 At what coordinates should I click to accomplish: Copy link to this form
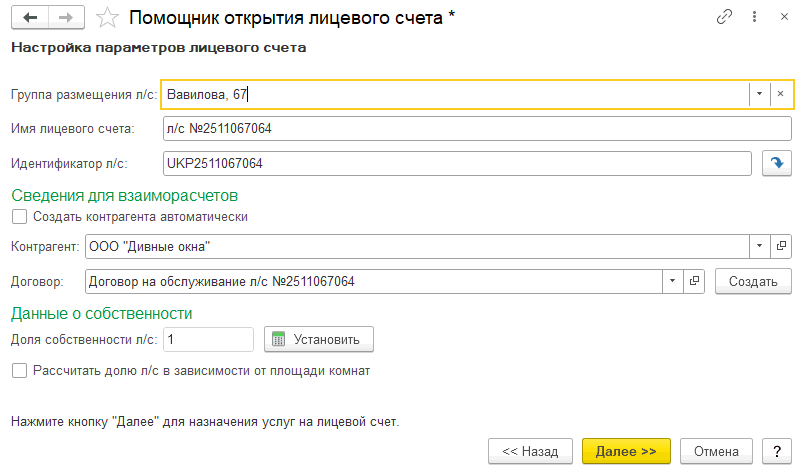click(724, 17)
